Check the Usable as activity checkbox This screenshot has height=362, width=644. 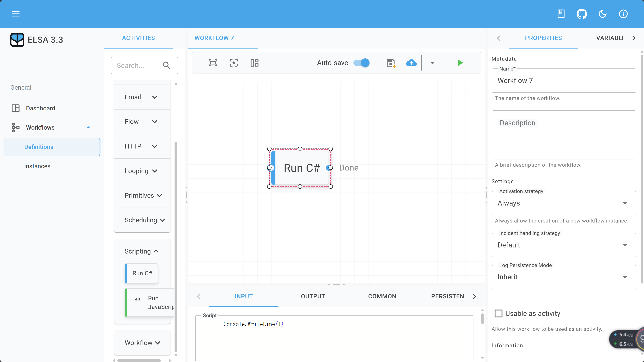[498, 313]
